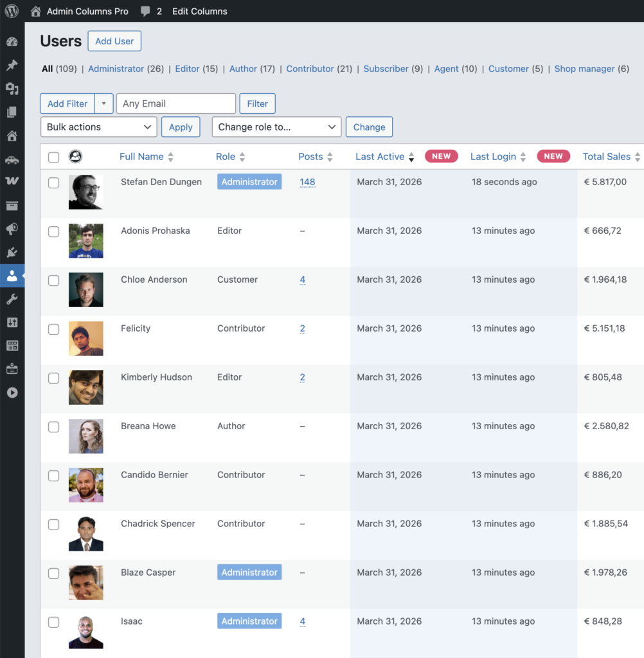
Task: Click the comments bubble in admin bar
Action: [x=146, y=11]
